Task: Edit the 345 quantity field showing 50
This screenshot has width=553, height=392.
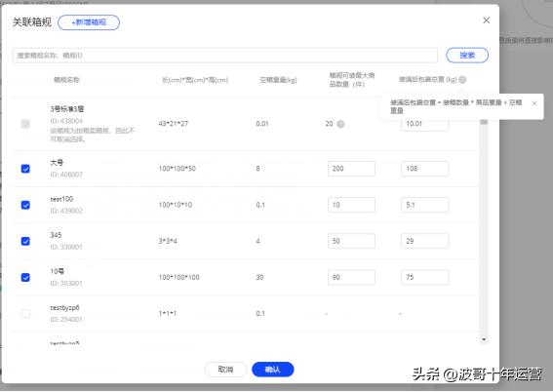Action: [351, 241]
